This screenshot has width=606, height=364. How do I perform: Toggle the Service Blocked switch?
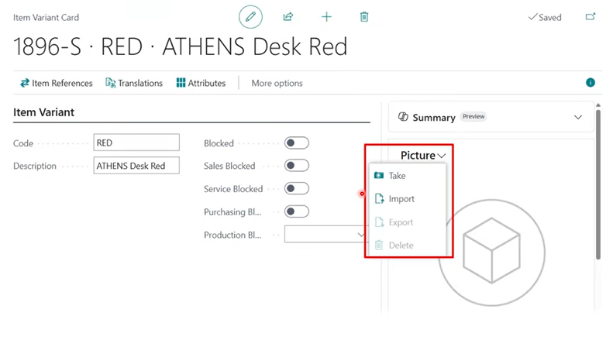[x=296, y=189]
